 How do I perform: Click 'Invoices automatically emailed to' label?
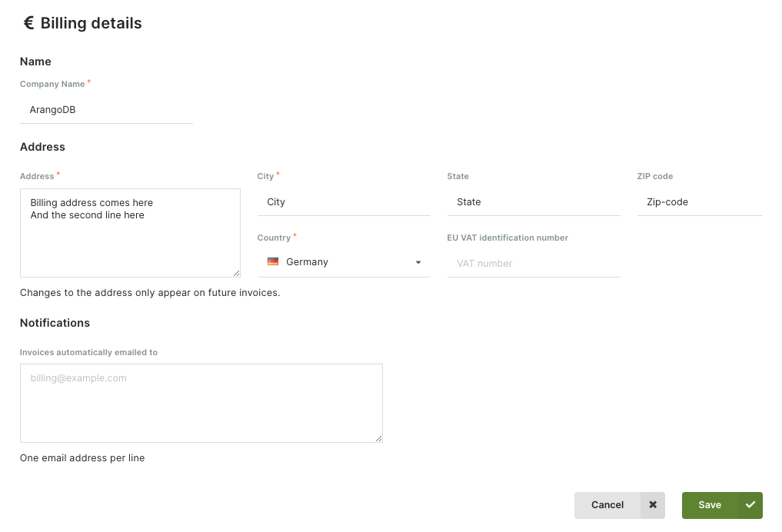coord(88,352)
